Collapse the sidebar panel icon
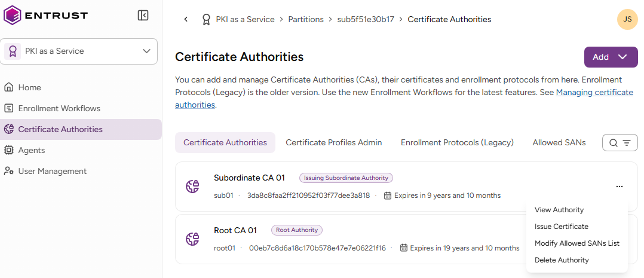 [143, 16]
